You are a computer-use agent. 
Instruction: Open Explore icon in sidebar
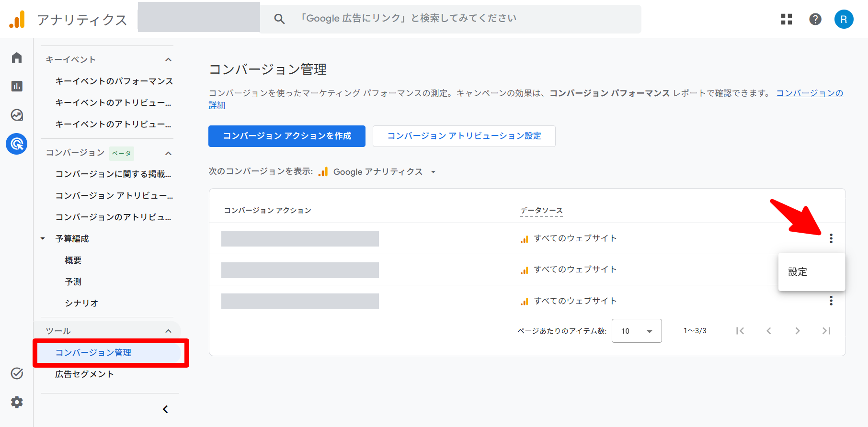click(17, 115)
